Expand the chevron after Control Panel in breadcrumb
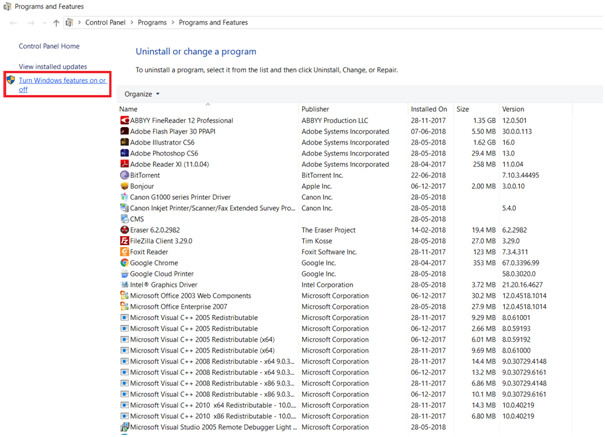605x437 pixels. (x=132, y=22)
